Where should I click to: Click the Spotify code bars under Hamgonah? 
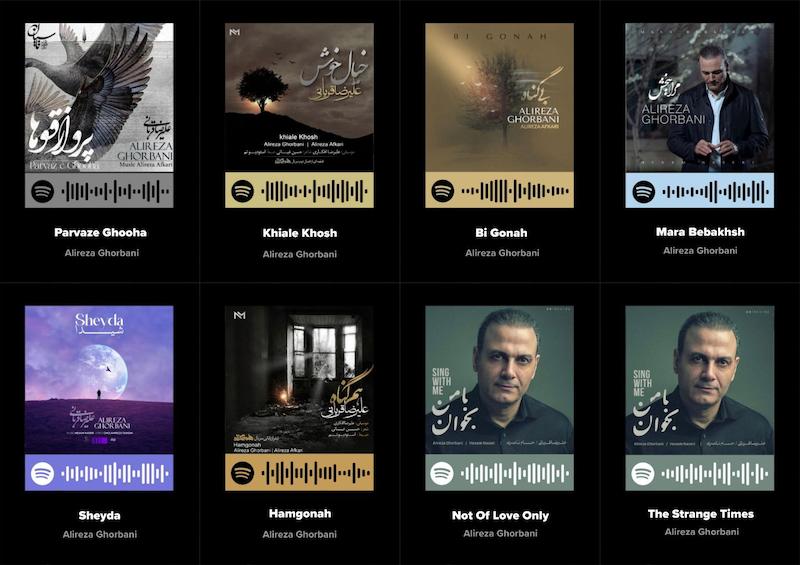[316, 474]
